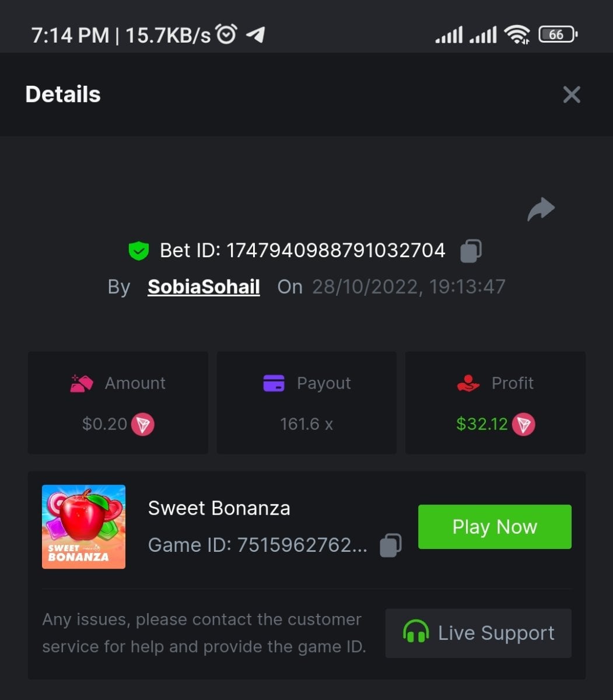Viewport: 613px width, 700px height.
Task: Open SobiaSohail's profile link
Action: point(204,286)
